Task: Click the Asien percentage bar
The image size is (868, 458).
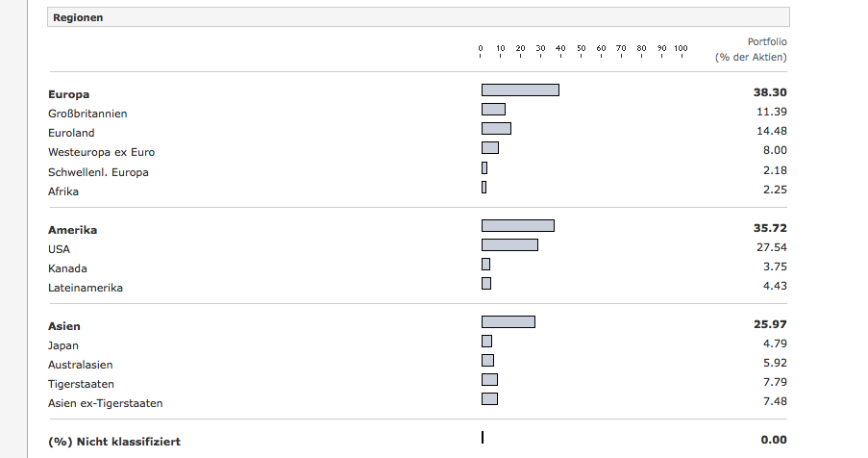Action: click(508, 322)
